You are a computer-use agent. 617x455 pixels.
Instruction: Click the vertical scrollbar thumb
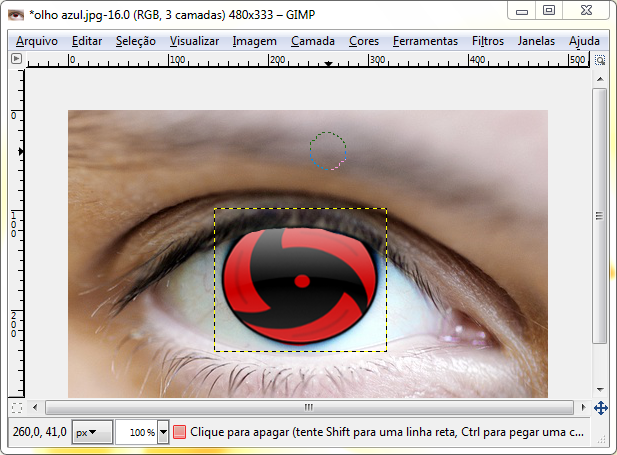click(600, 216)
